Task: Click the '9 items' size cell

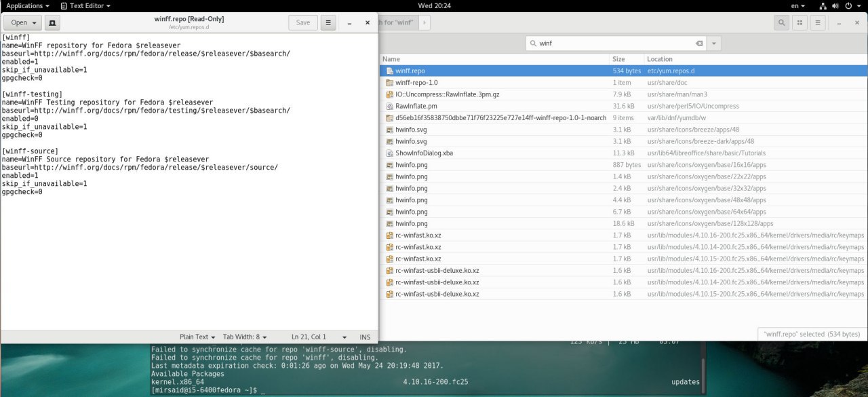Action: [622, 118]
